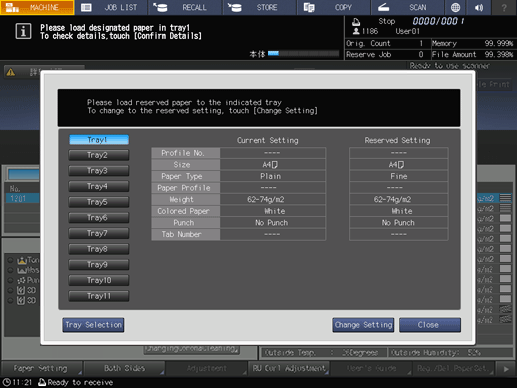Viewport: 517px width, 388px height.
Task: Click the Reserved Setting column header
Action: [x=397, y=141]
